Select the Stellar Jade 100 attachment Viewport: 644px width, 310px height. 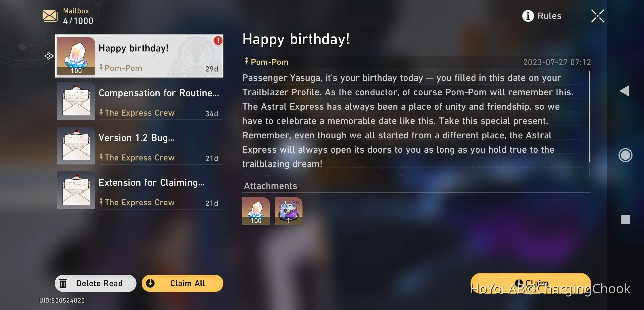click(256, 211)
